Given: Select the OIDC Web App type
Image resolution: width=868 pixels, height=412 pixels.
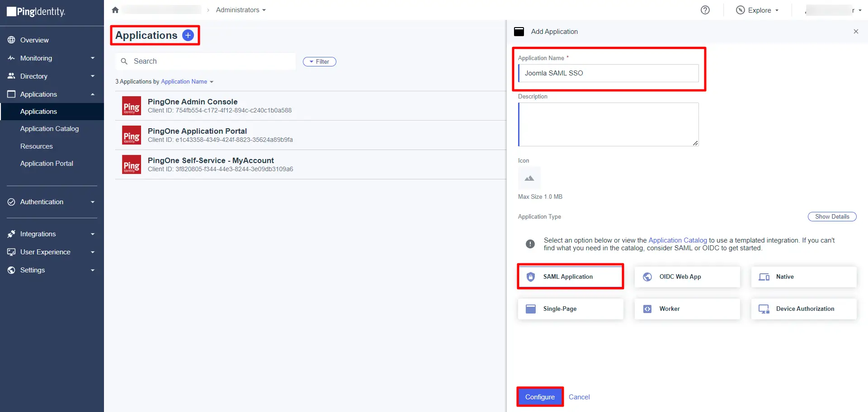Looking at the screenshot, I should (x=687, y=277).
